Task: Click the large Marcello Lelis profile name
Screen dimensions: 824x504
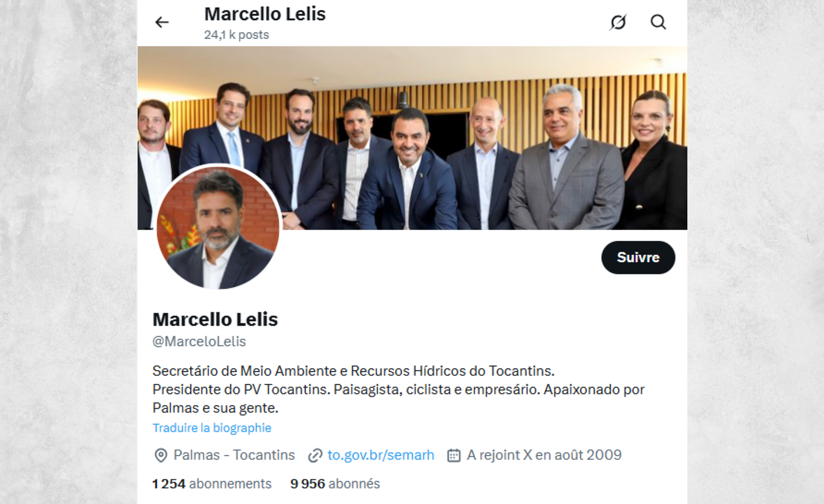Action: (x=215, y=320)
